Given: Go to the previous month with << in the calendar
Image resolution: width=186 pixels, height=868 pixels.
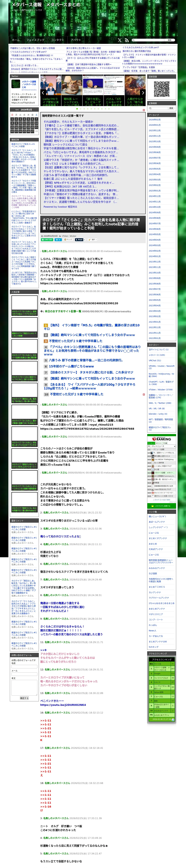Looking at the screenshot, I should [x=17, y=110].
